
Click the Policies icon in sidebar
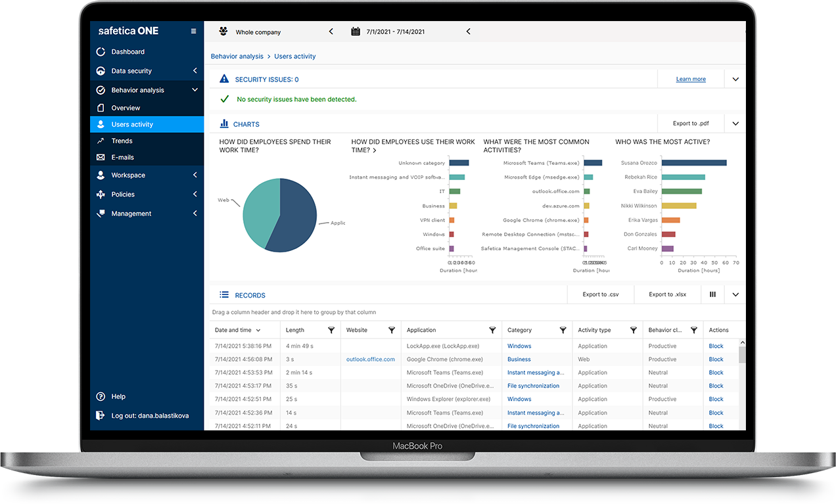point(101,195)
